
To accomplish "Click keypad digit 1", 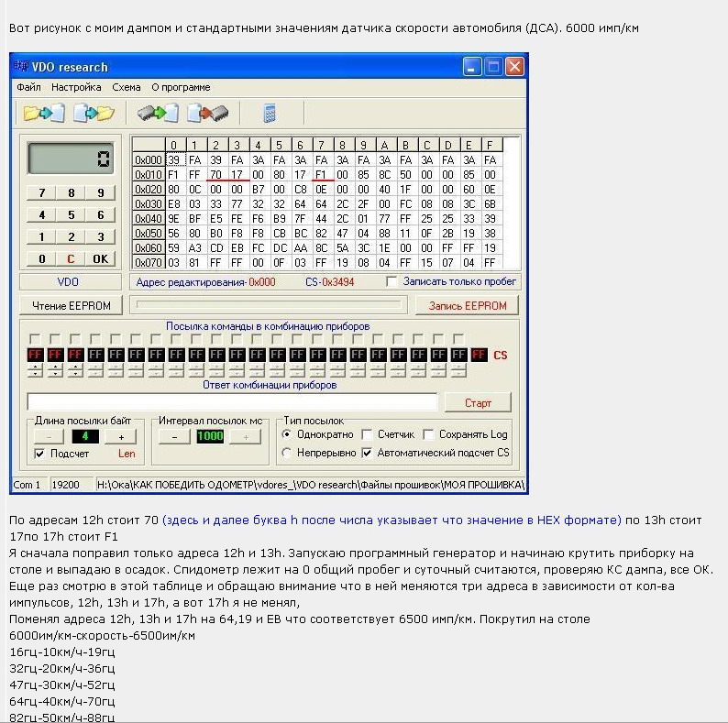I will pyautogui.click(x=42, y=236).
